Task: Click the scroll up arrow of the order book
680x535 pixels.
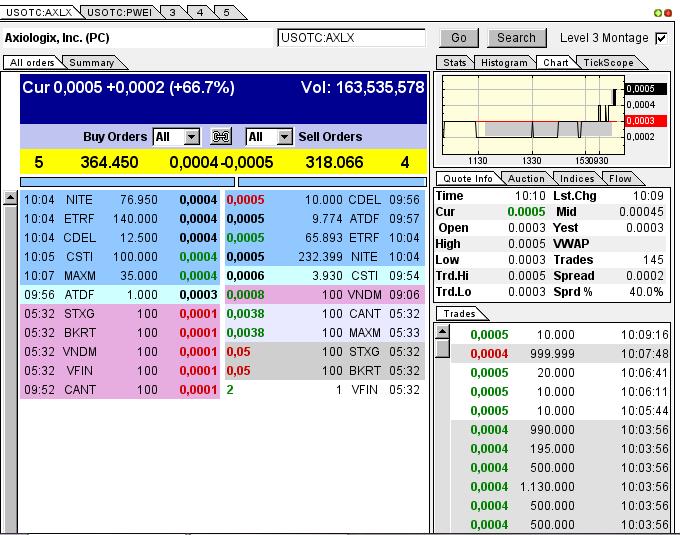Action: [10, 197]
